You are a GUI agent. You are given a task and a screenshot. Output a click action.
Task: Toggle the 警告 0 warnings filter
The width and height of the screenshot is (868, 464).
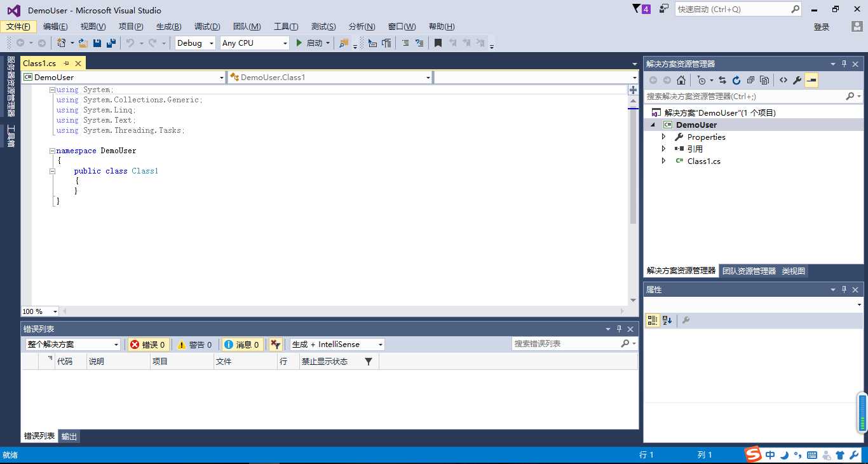[x=194, y=345]
